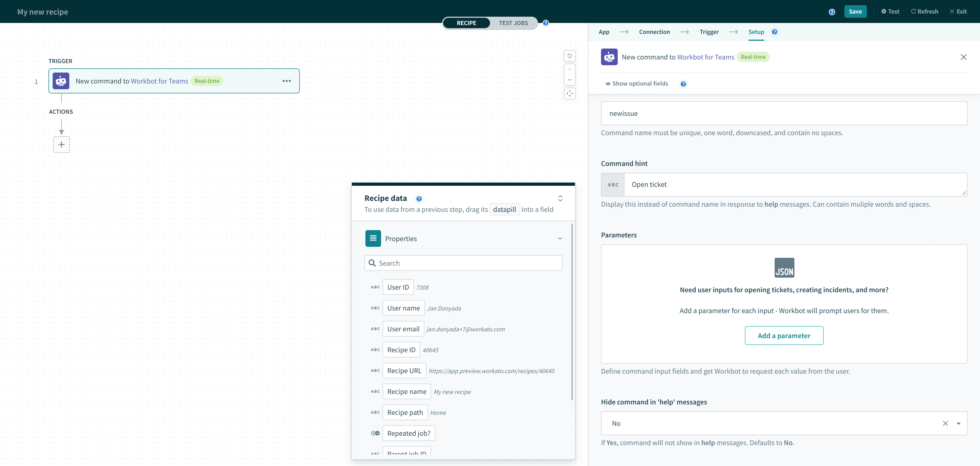The height and width of the screenshot is (466, 980).
Task: Click the newissue command name input field
Action: (x=784, y=113)
